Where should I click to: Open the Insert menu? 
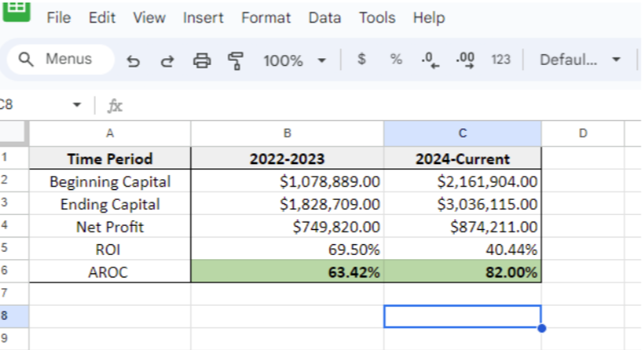[203, 17]
